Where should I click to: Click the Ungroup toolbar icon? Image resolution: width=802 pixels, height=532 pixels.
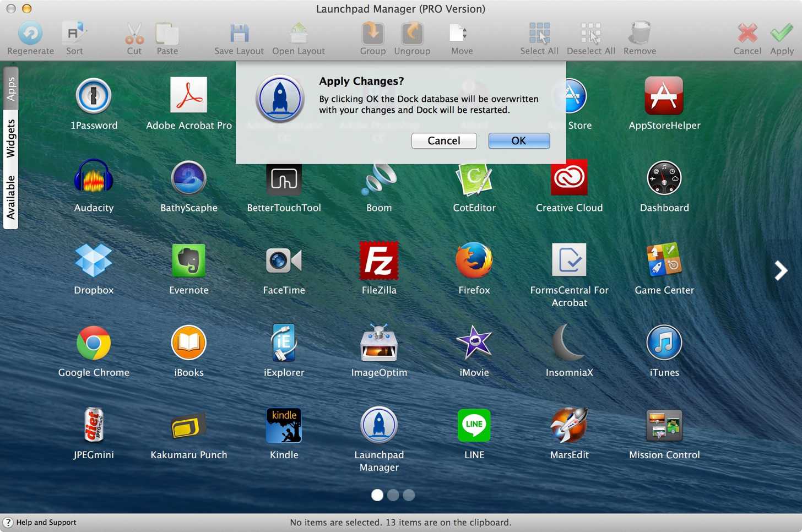(412, 34)
